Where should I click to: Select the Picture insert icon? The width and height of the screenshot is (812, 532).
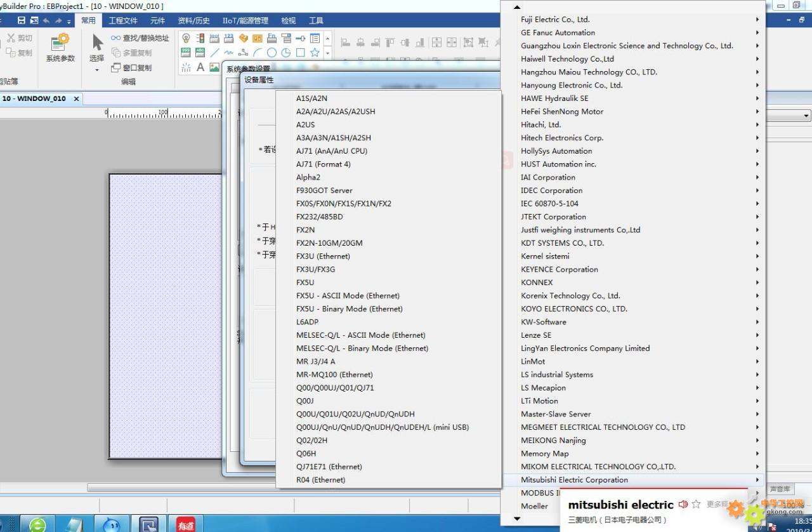coord(215,67)
